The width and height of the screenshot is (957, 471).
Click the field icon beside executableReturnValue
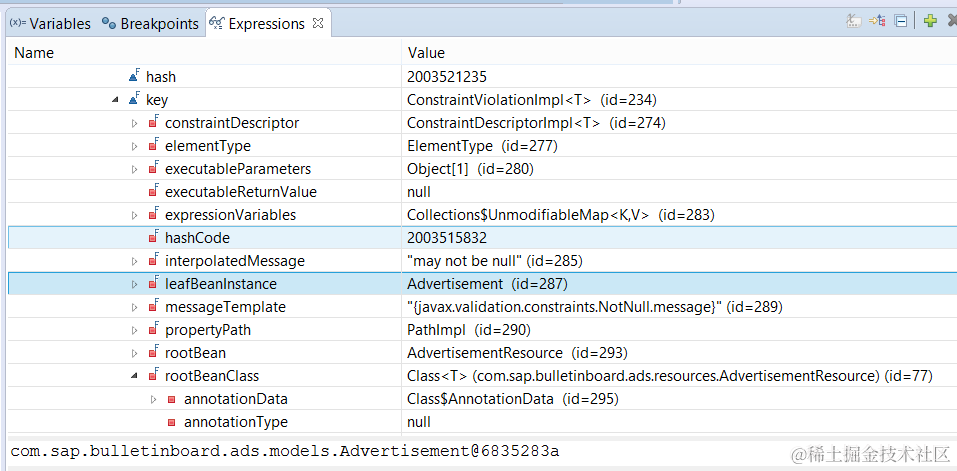coord(154,192)
